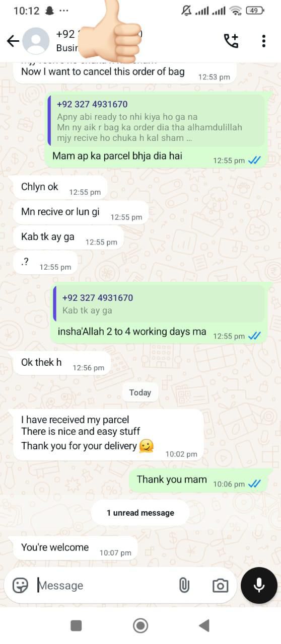Viewport: 281px width, 644px height.
Task: Open the three-dot options menu
Action: [x=263, y=41]
